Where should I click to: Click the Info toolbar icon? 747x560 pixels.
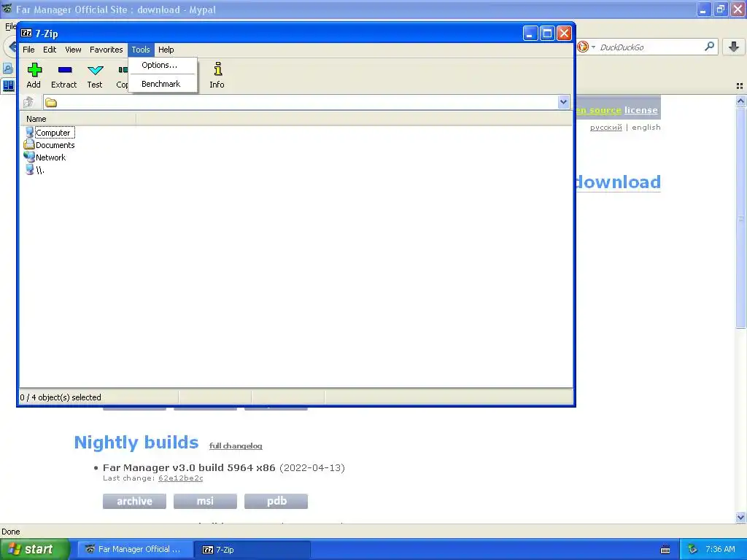(x=217, y=69)
